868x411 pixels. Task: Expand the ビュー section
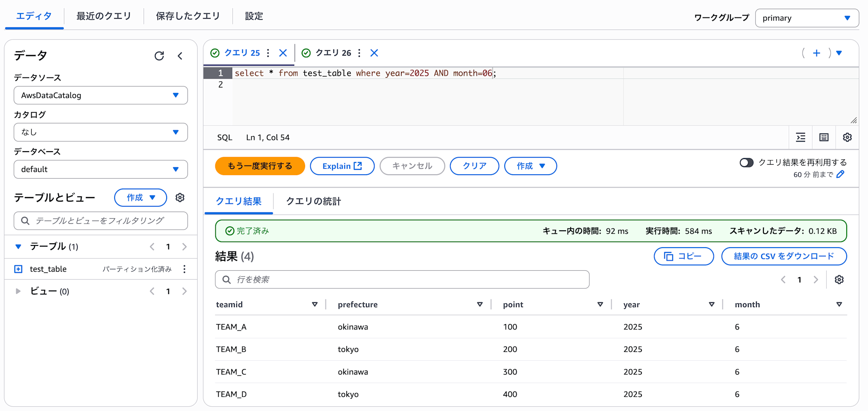point(18,291)
